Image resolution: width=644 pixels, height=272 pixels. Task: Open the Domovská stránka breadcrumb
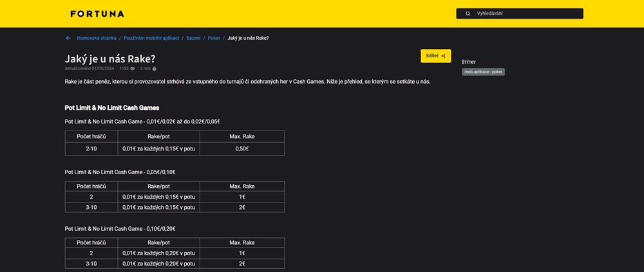(x=97, y=38)
